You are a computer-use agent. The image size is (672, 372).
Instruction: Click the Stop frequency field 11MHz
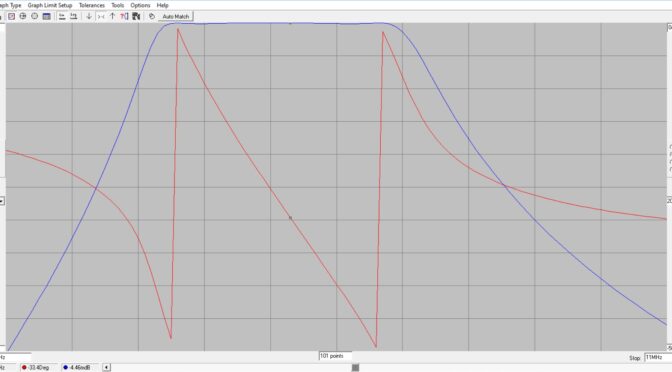(x=657, y=357)
